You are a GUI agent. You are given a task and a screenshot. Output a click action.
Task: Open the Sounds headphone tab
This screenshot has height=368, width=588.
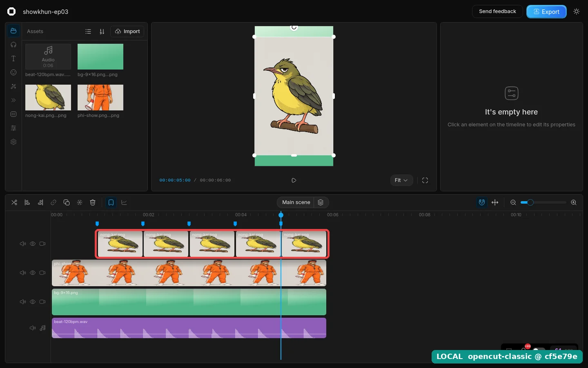13,45
